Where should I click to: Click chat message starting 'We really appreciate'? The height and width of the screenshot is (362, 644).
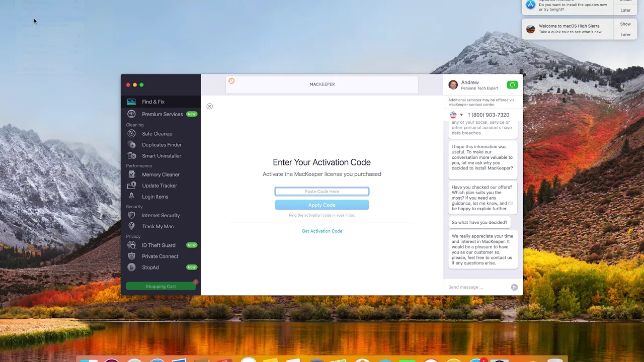[482, 249]
